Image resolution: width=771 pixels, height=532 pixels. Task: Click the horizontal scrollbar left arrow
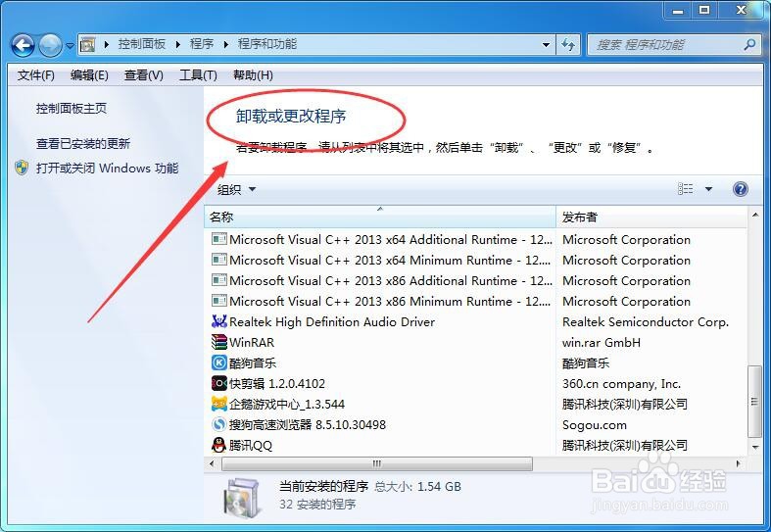tap(213, 463)
